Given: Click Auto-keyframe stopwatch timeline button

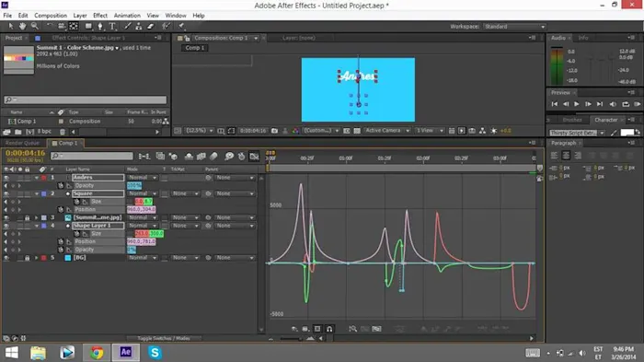Looking at the screenshot, I should 241,157.
